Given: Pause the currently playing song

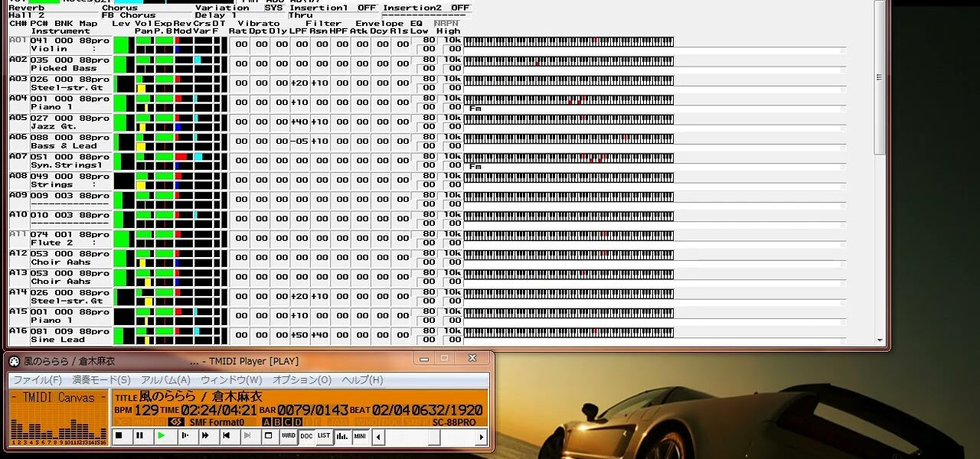Looking at the screenshot, I should (139, 436).
